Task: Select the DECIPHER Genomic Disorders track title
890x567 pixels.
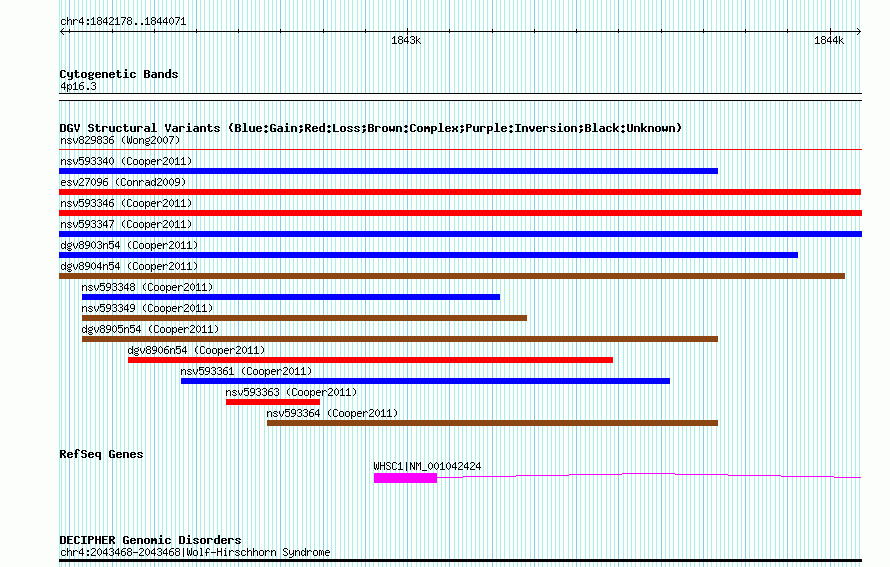Action: click(x=150, y=540)
